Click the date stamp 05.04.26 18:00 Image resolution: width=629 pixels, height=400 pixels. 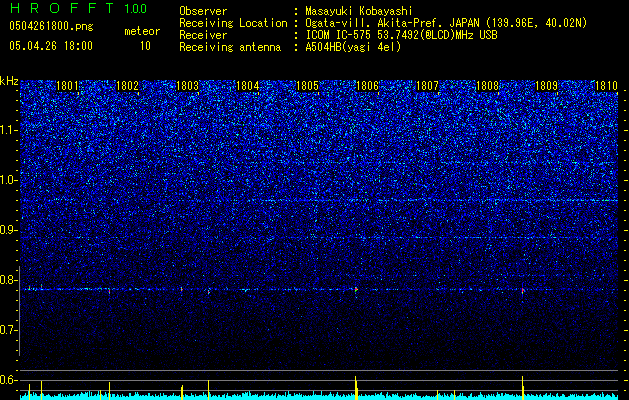click(x=51, y=45)
